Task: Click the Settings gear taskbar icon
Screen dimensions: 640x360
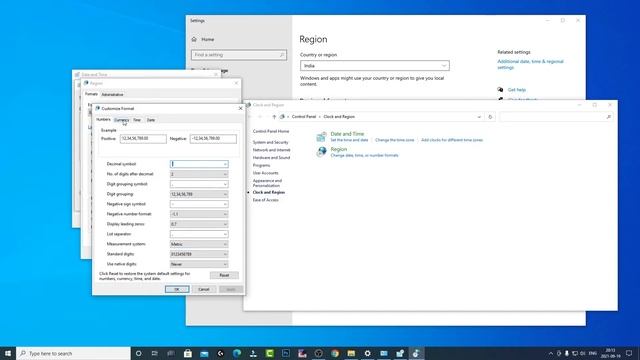Action: point(367,353)
